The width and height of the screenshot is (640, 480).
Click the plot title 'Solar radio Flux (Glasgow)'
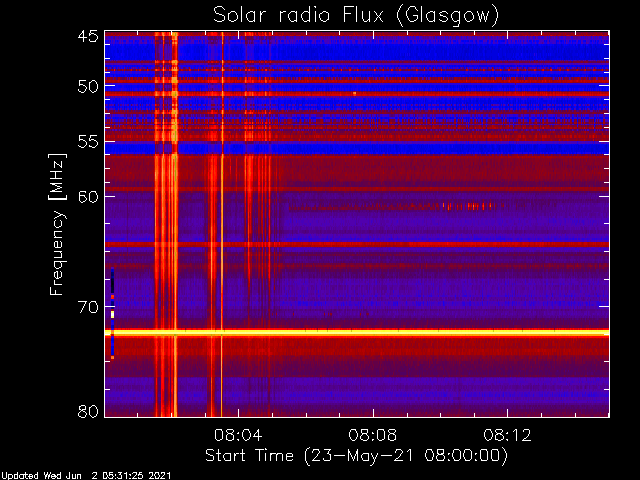356,16
